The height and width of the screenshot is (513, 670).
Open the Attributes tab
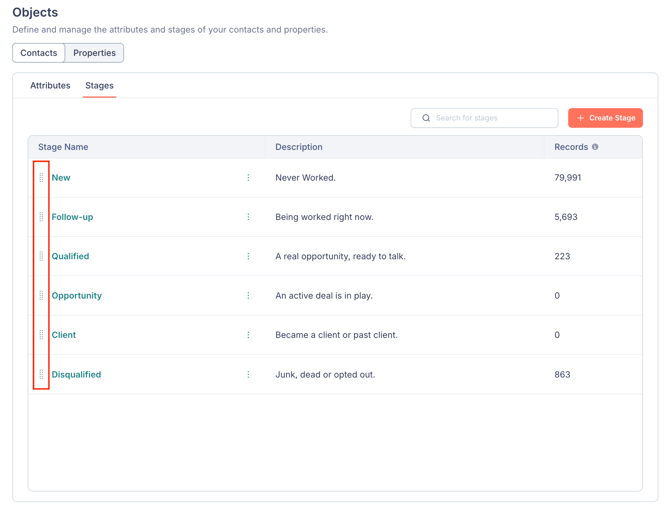(x=50, y=85)
